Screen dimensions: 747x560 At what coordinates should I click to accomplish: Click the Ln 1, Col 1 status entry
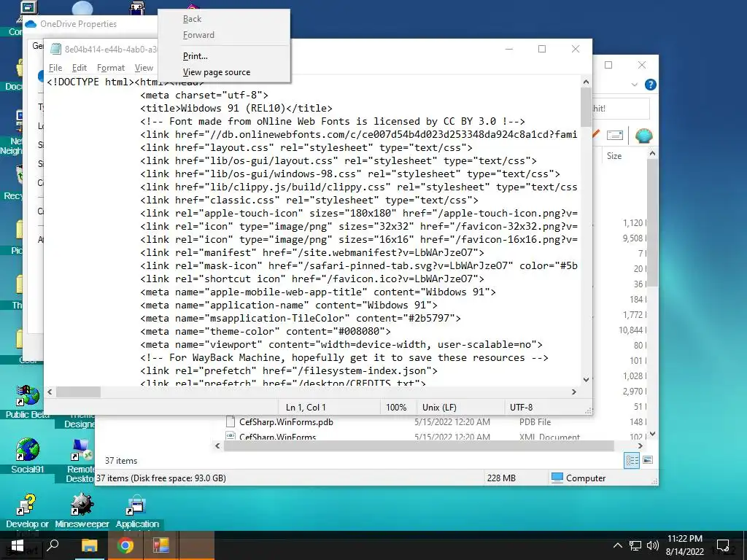click(306, 407)
